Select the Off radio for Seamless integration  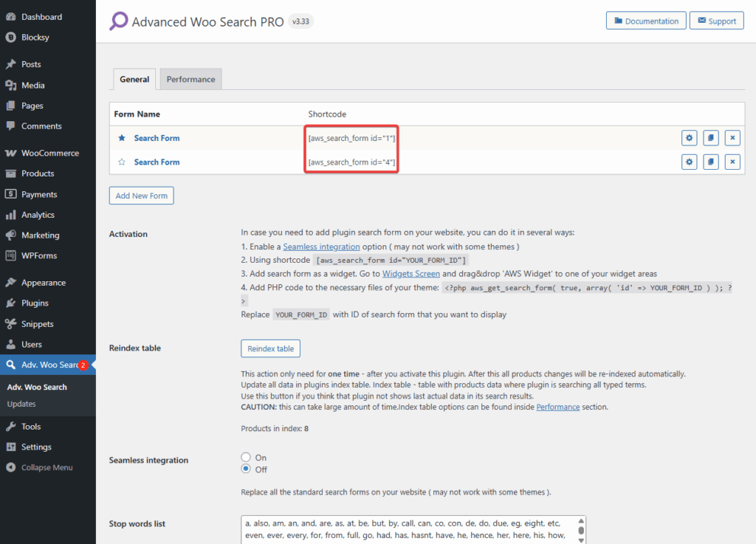pos(246,469)
